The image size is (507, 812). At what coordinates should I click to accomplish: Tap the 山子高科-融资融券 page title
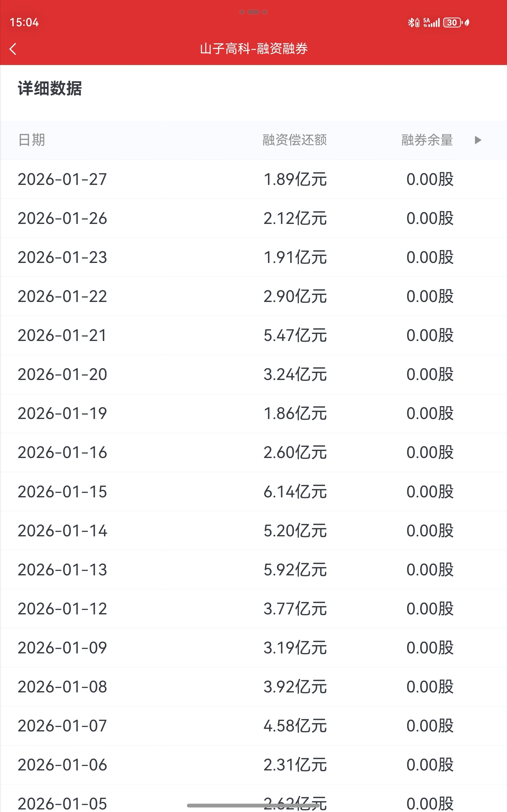click(253, 49)
